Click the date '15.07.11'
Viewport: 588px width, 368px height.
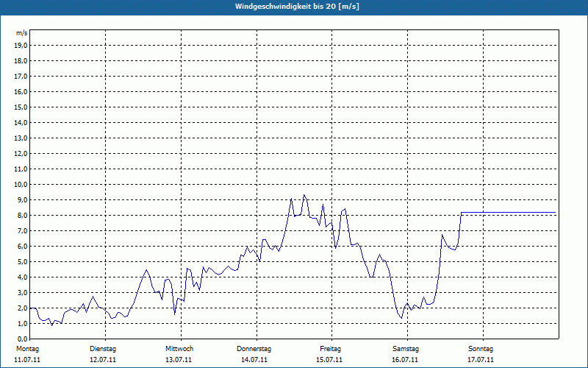(329, 360)
